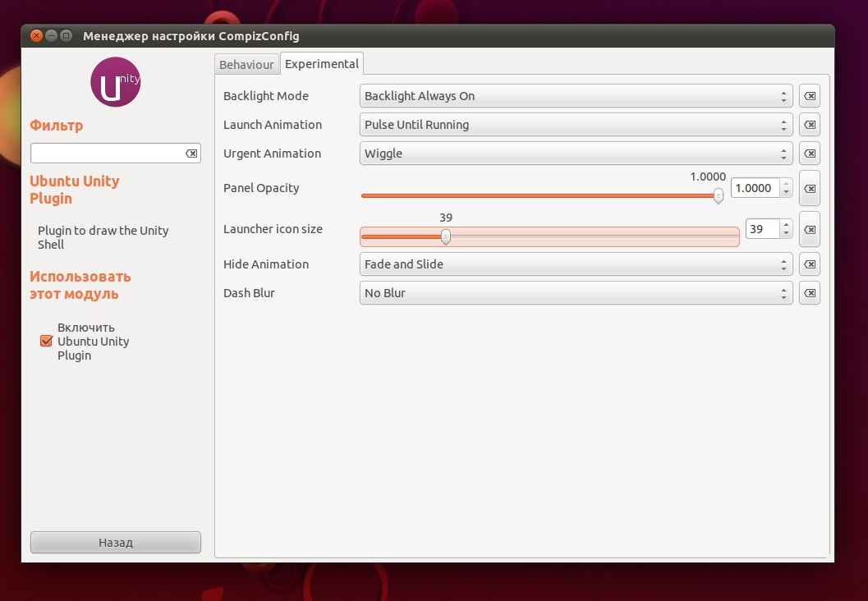Click the Launcher icon size value field
This screenshot has height=601, width=868.
coord(763,229)
